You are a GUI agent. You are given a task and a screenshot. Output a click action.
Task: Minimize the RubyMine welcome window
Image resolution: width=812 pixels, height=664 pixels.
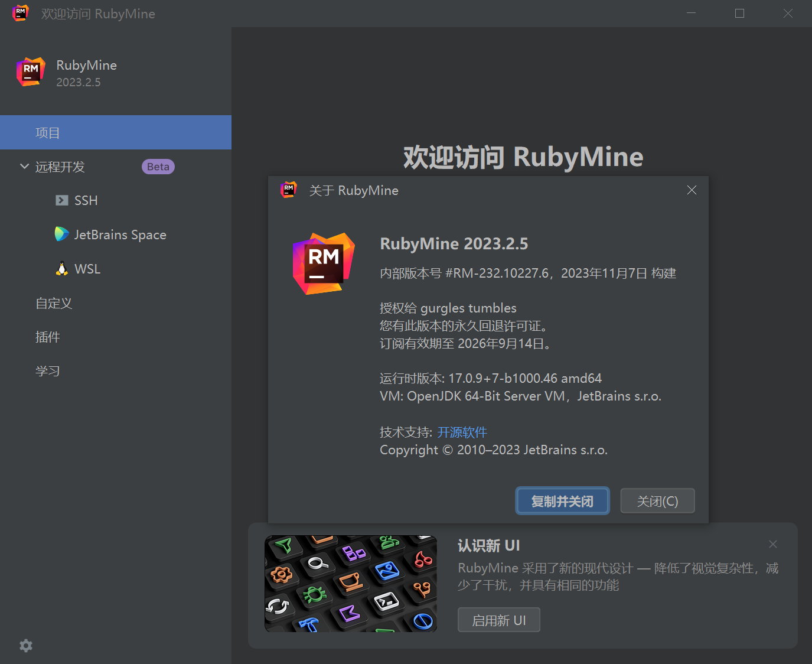pos(691,13)
